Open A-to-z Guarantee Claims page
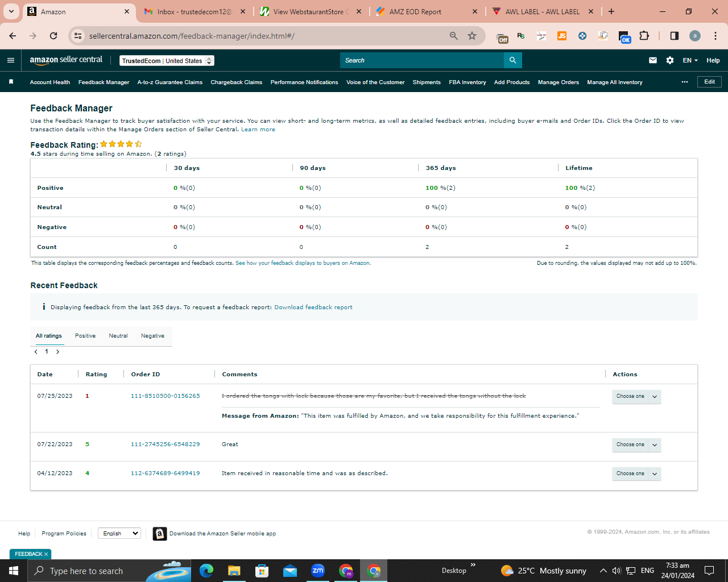728x582 pixels. point(170,82)
